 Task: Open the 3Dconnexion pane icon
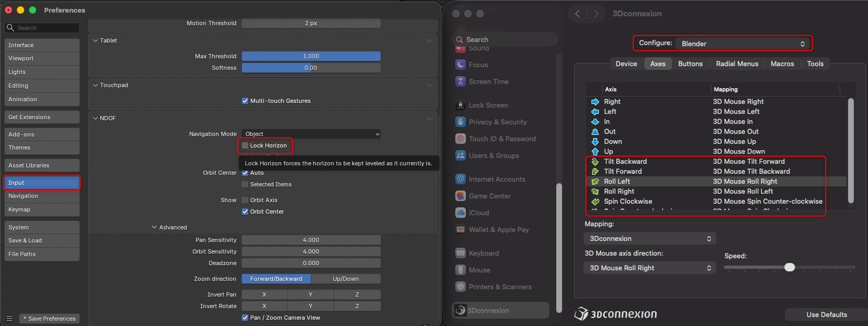pyautogui.click(x=461, y=310)
